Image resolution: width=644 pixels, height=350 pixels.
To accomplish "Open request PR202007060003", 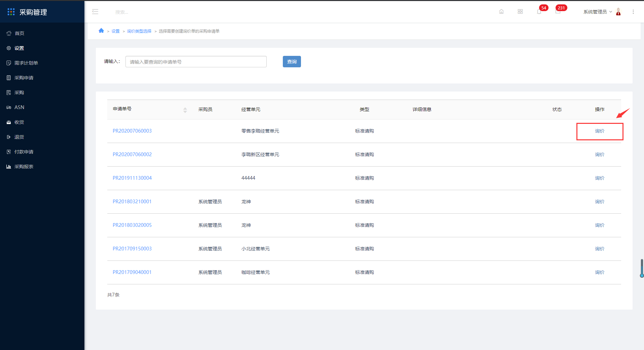I will click(132, 131).
